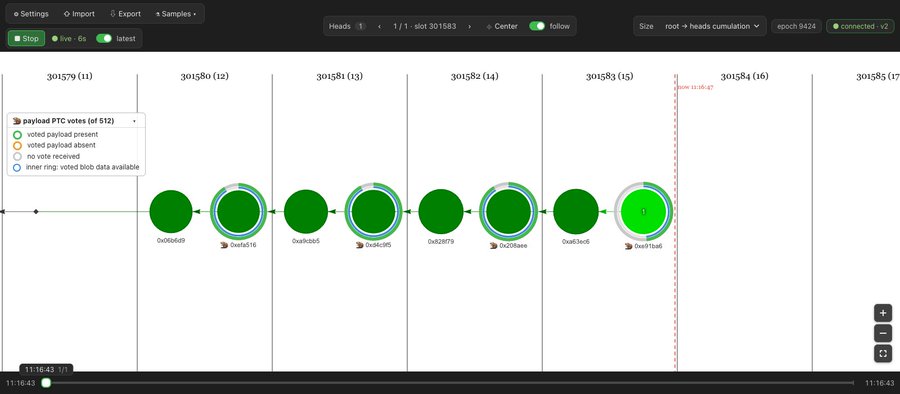900x394 pixels.
Task: Select head node 0xe91ba6
Action: pyautogui.click(x=643, y=212)
